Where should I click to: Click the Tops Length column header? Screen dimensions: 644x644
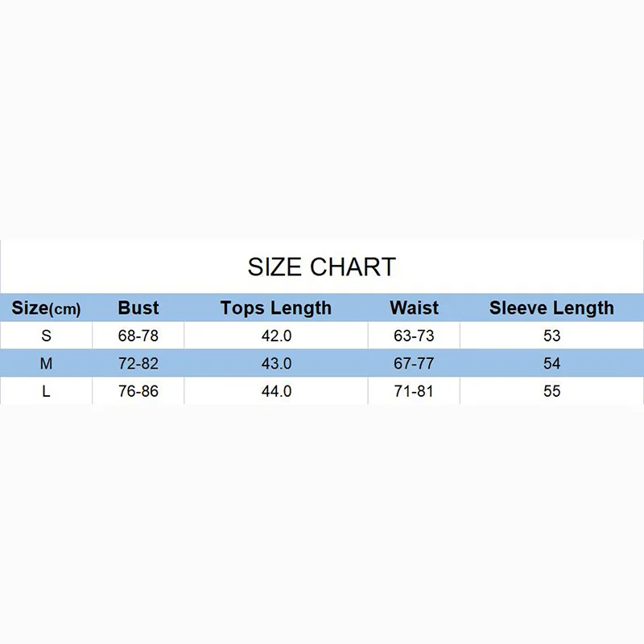(x=276, y=308)
